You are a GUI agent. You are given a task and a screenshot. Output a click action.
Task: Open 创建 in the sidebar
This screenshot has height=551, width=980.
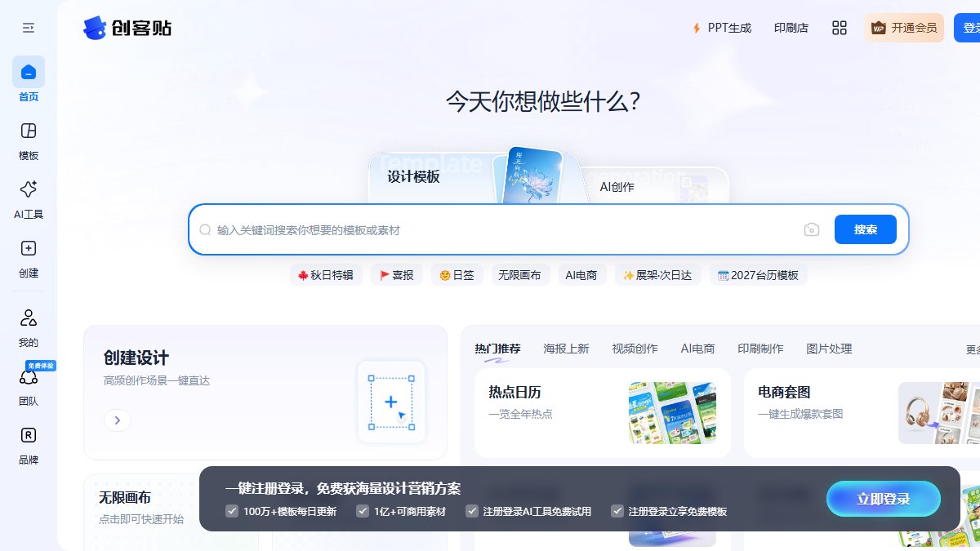(29, 259)
